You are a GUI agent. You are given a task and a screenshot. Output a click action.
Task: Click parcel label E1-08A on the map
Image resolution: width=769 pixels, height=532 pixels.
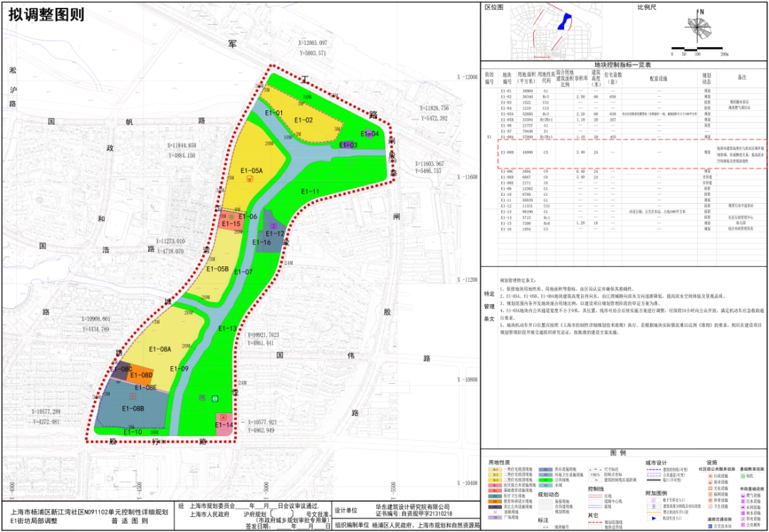coord(159,350)
